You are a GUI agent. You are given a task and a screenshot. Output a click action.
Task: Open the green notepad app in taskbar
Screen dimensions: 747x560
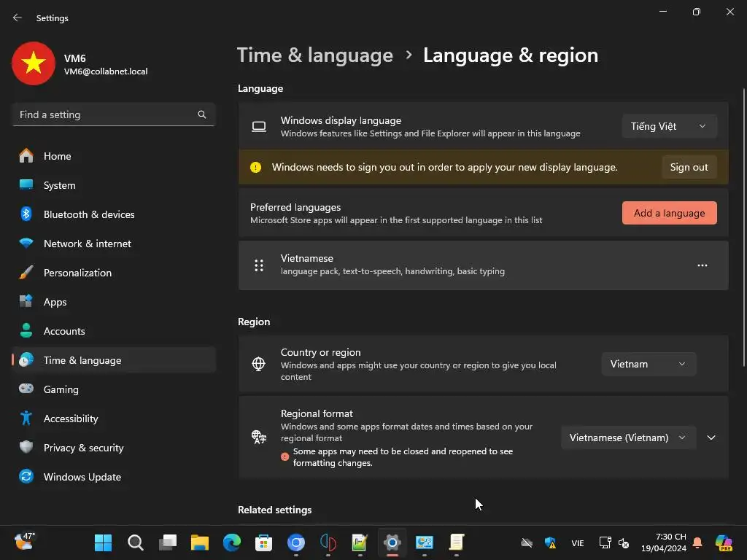(x=360, y=542)
